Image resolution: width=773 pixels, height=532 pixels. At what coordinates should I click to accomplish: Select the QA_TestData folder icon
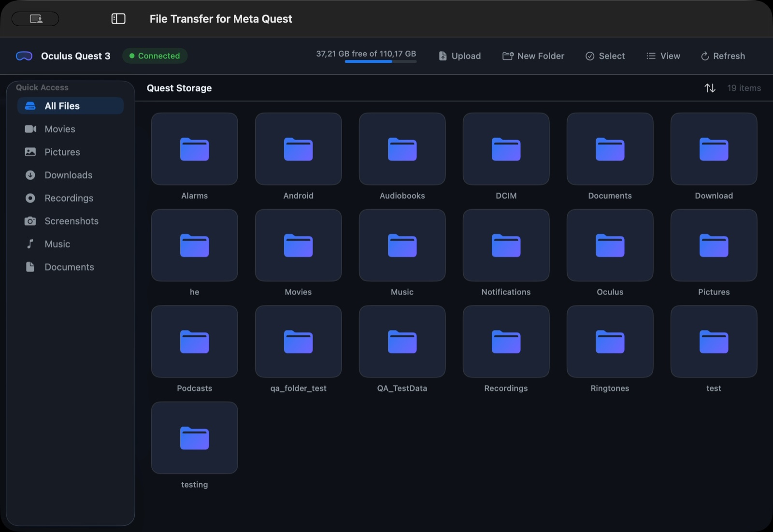402,341
